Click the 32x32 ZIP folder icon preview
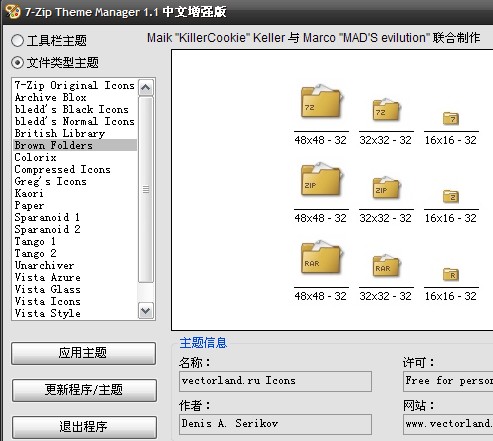This screenshot has height=441, width=493. (x=386, y=188)
